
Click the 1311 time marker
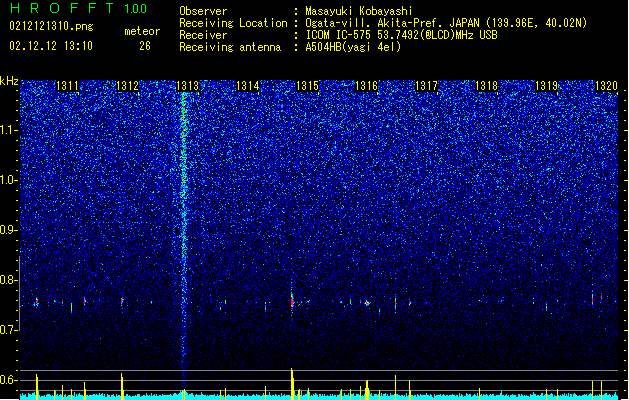[67, 86]
